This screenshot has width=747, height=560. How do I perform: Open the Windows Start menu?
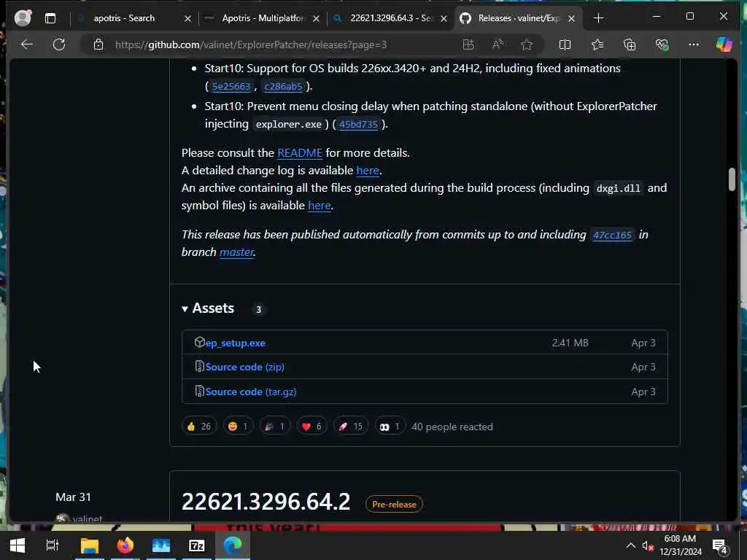pos(18,545)
